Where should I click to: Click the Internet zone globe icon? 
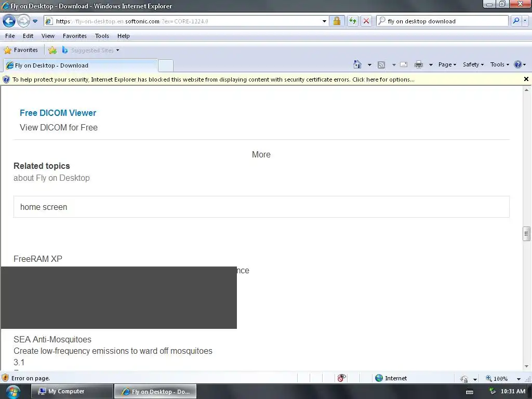[379, 378]
